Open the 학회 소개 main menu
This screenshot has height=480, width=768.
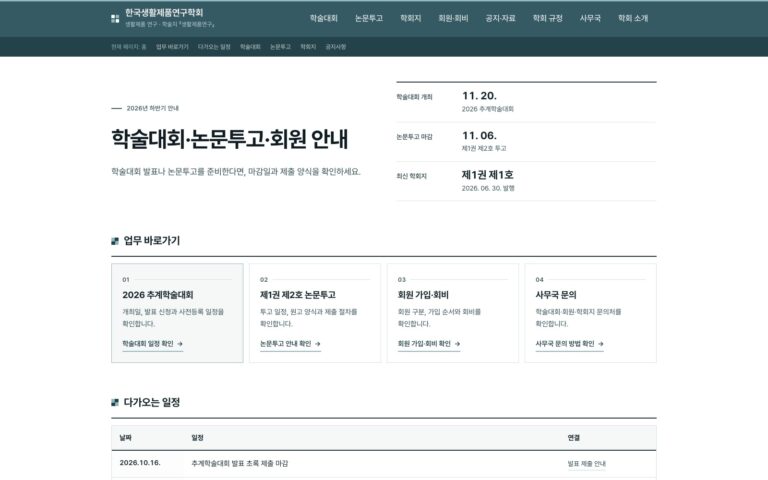pos(633,18)
